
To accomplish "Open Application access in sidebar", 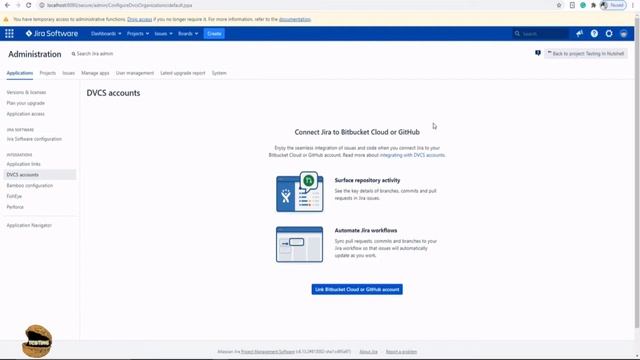I will click(x=25, y=114).
